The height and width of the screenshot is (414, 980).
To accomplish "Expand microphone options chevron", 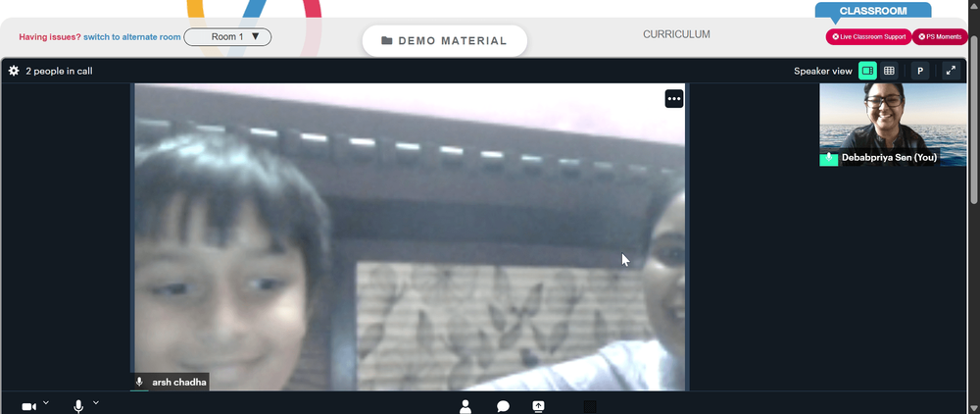I will coord(96,403).
